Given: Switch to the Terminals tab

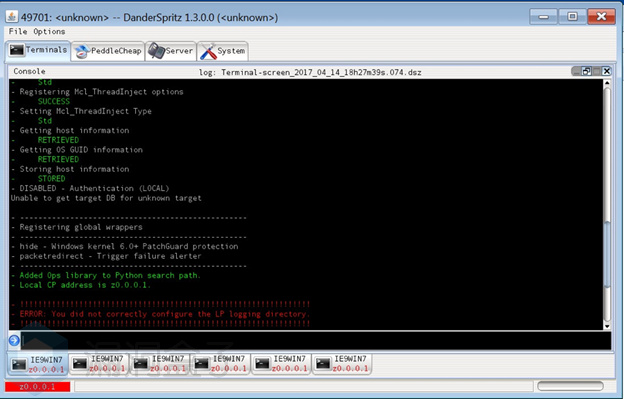Looking at the screenshot, I should (38, 51).
